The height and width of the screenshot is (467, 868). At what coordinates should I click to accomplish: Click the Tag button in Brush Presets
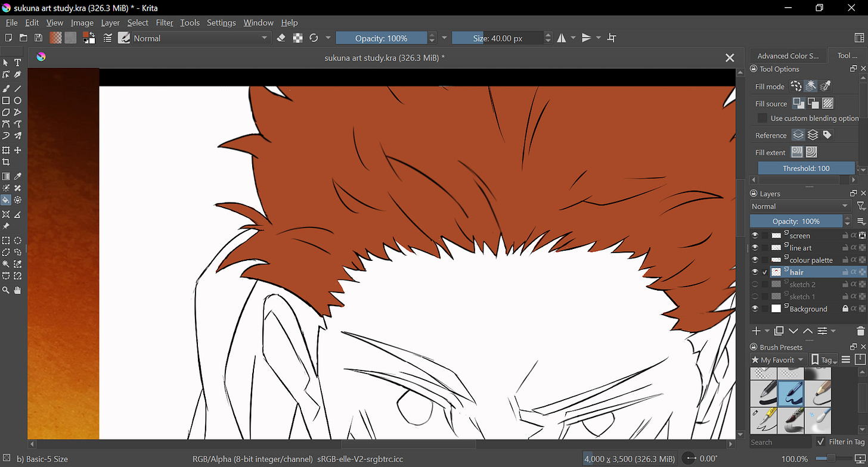823,360
